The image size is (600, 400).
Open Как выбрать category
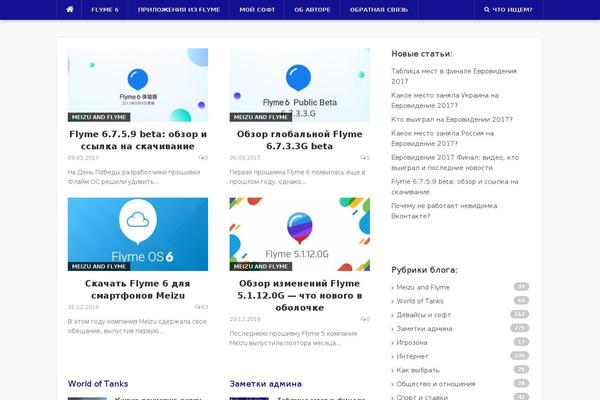click(x=418, y=370)
